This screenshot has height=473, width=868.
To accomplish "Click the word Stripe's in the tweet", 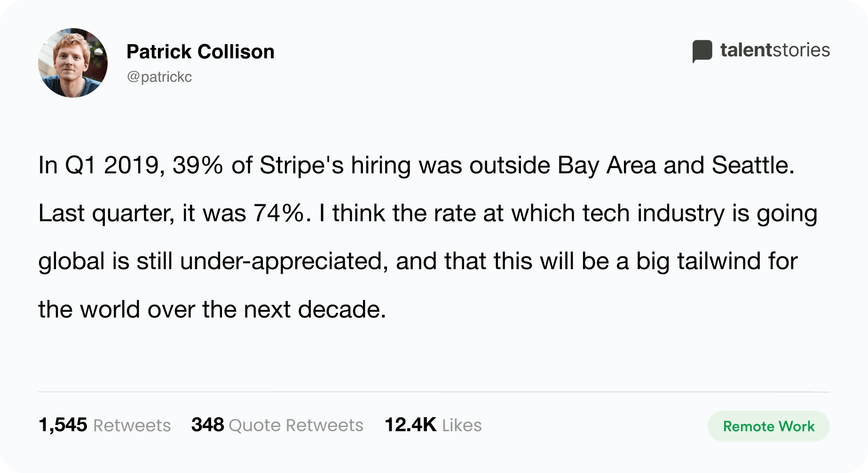I will tap(301, 166).
